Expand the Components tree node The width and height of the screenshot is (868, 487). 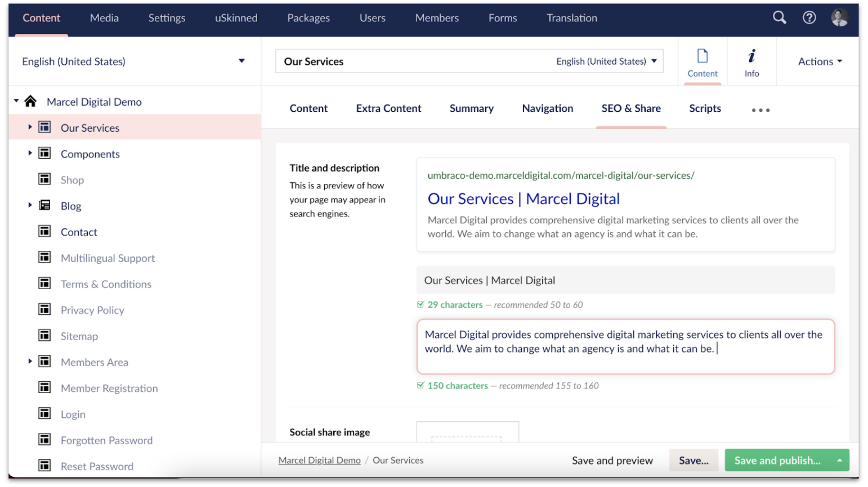[x=30, y=153]
